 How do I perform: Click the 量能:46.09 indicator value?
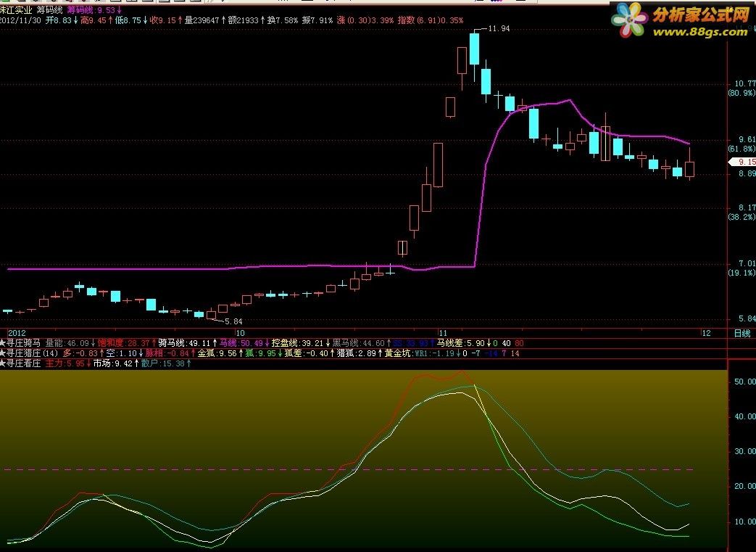(x=70, y=343)
